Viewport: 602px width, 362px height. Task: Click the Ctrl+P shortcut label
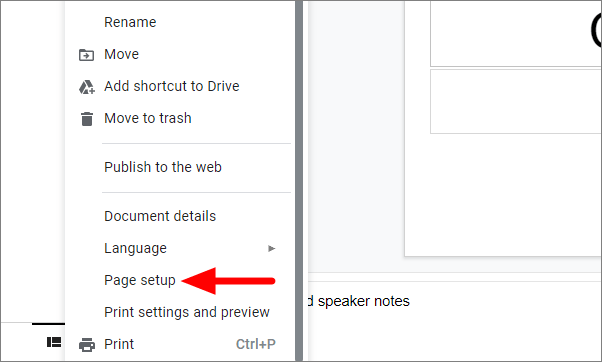256,344
